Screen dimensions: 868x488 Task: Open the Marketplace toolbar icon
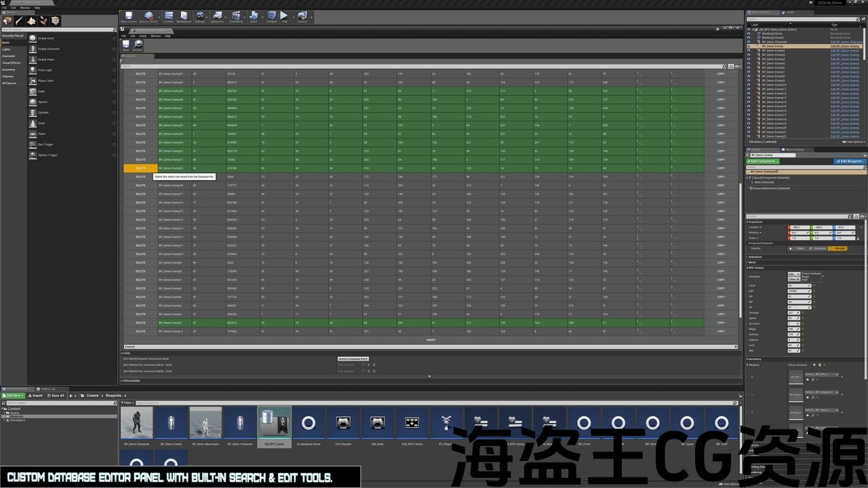[184, 16]
